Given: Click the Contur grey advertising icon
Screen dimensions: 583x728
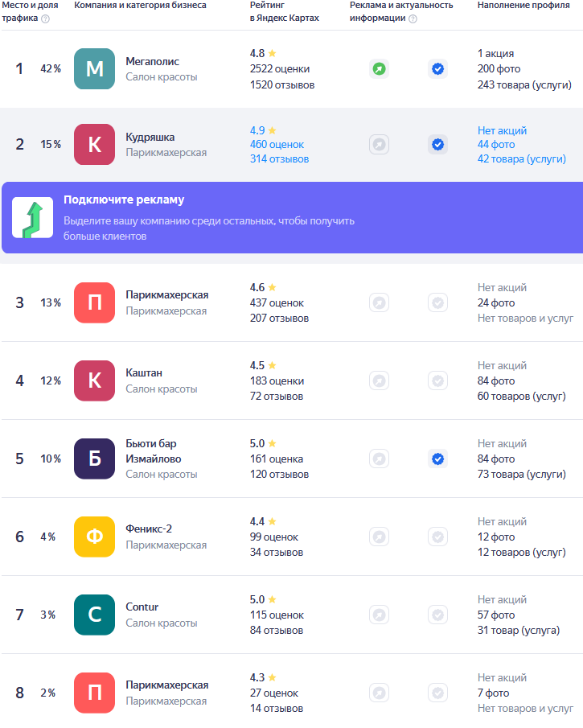Looking at the screenshot, I should coord(380,615).
